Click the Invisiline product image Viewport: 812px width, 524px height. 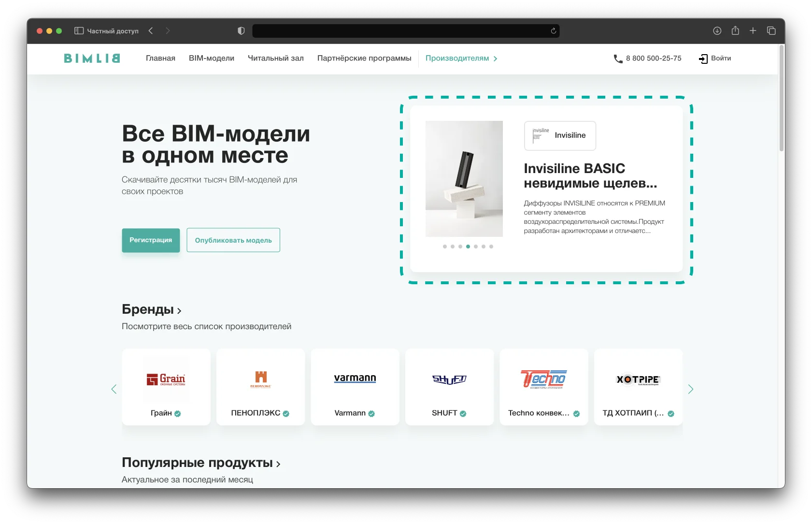click(x=464, y=179)
